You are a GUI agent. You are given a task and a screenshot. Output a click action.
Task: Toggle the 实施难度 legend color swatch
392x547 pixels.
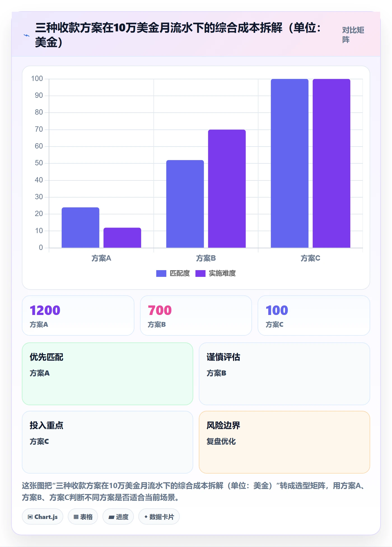pos(200,273)
